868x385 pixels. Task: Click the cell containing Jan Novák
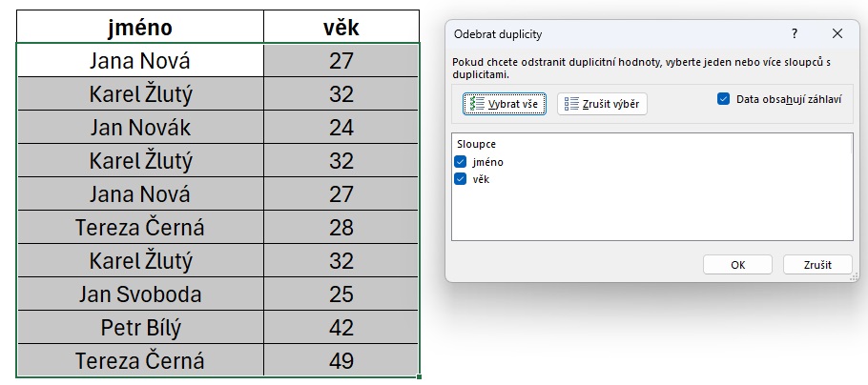click(x=140, y=127)
